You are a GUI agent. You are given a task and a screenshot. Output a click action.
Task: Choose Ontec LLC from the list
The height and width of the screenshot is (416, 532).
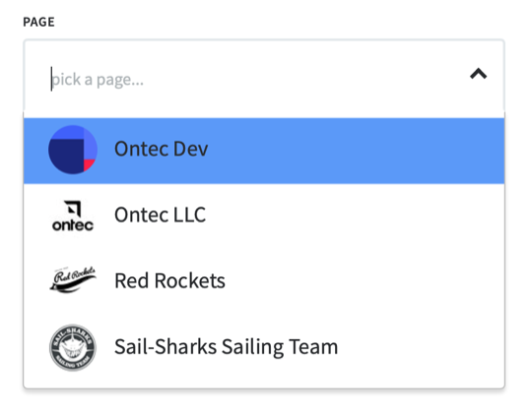pyautogui.click(x=264, y=216)
